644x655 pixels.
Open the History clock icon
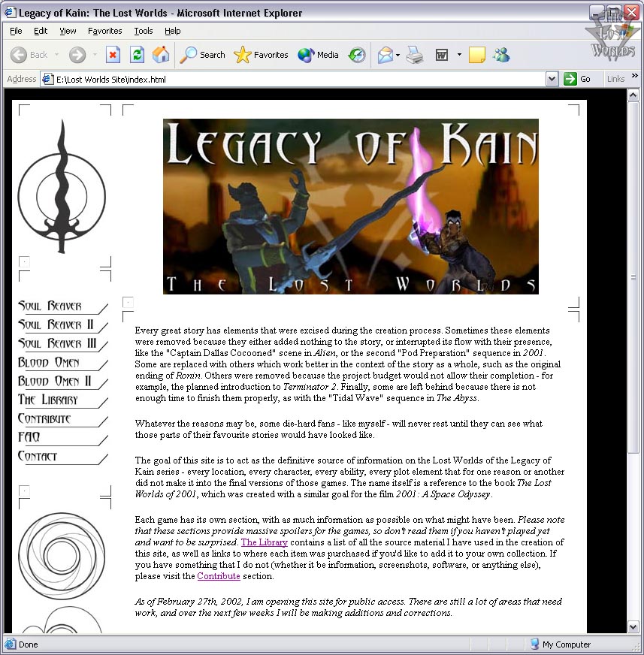(x=357, y=55)
